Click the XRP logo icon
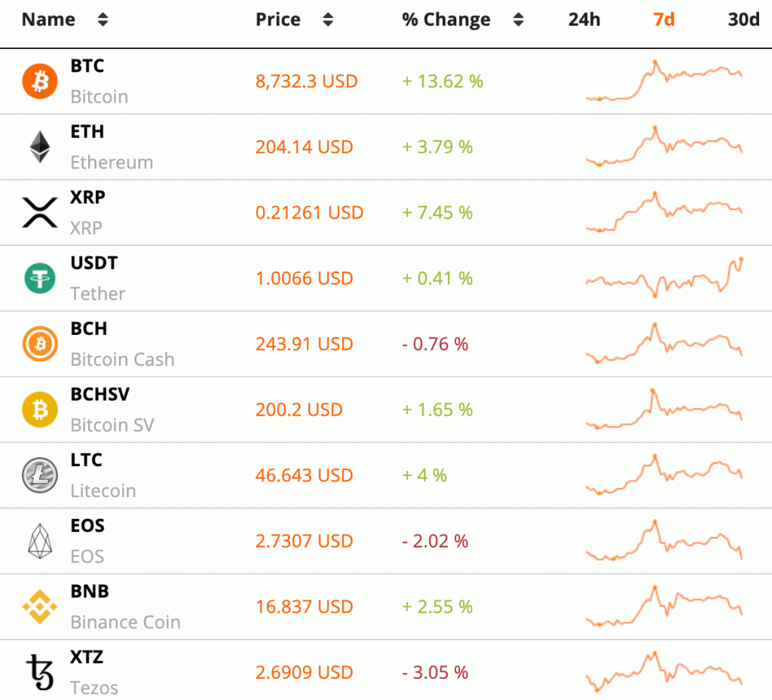The width and height of the screenshot is (772, 700). (40, 213)
